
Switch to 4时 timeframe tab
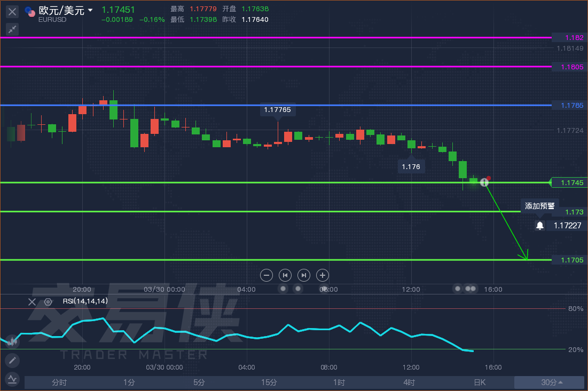[409, 382]
